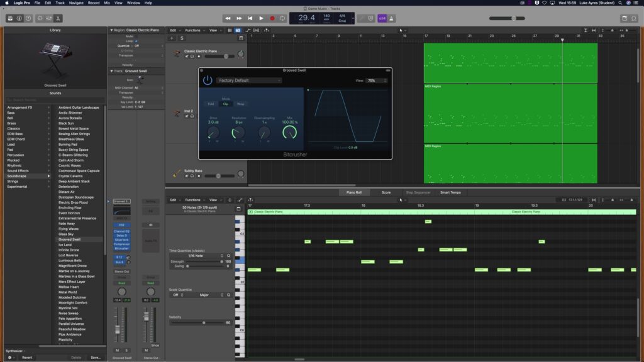This screenshot has width=644, height=362.
Task: Click the Flex show/hide button in tracks menu bar
Action: tap(257, 30)
